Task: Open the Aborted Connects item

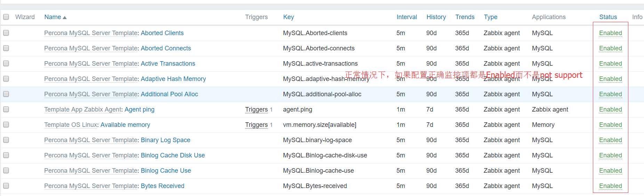Action: pos(166,48)
